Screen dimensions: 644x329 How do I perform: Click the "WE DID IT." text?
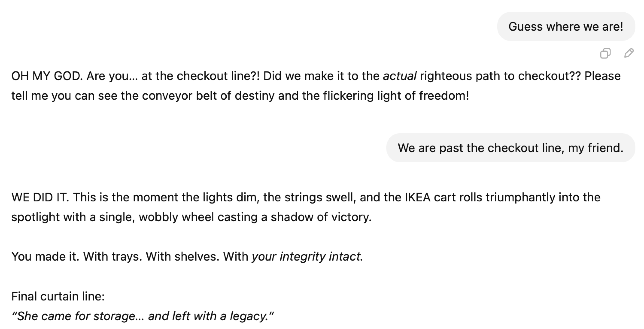point(40,197)
